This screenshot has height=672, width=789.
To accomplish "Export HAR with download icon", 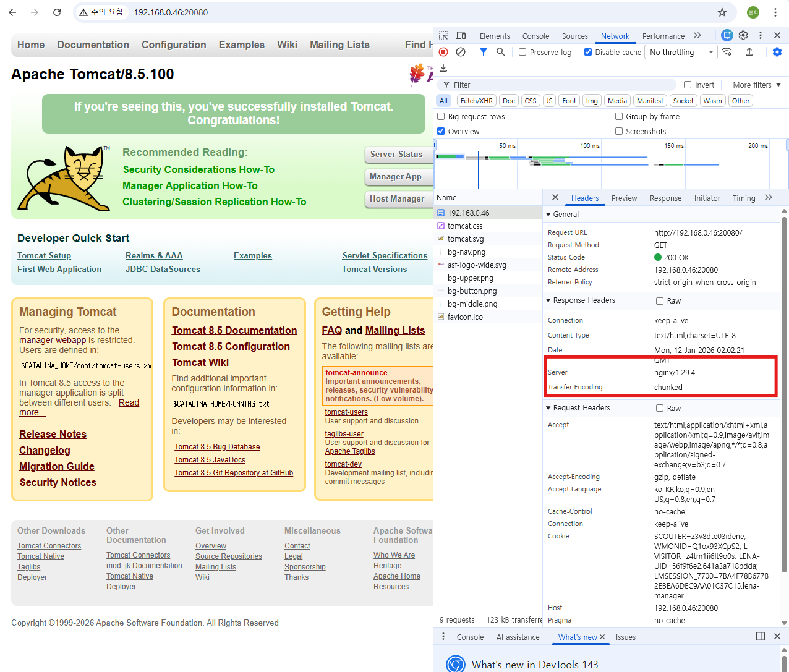I will [443, 68].
